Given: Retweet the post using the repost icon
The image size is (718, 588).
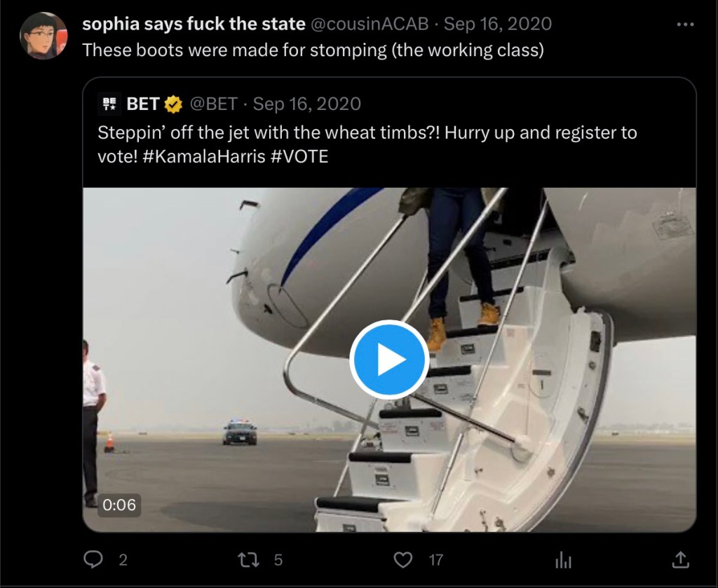Looking at the screenshot, I should (x=246, y=559).
